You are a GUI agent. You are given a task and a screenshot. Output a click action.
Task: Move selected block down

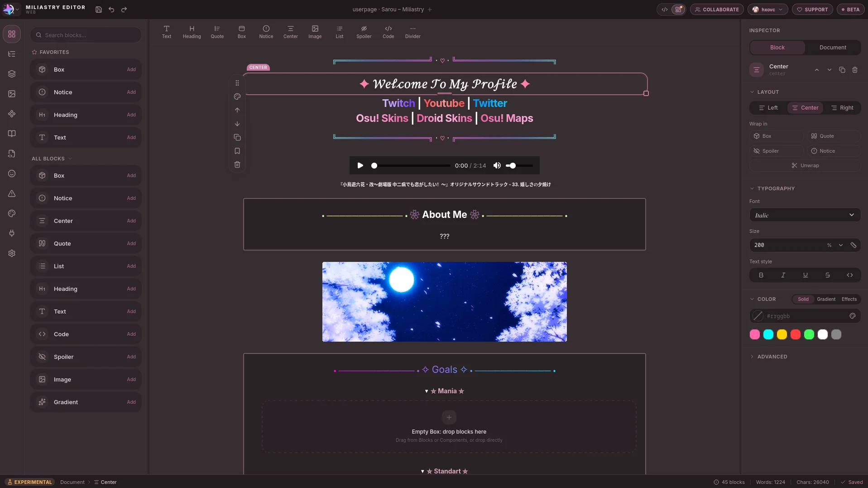click(237, 124)
